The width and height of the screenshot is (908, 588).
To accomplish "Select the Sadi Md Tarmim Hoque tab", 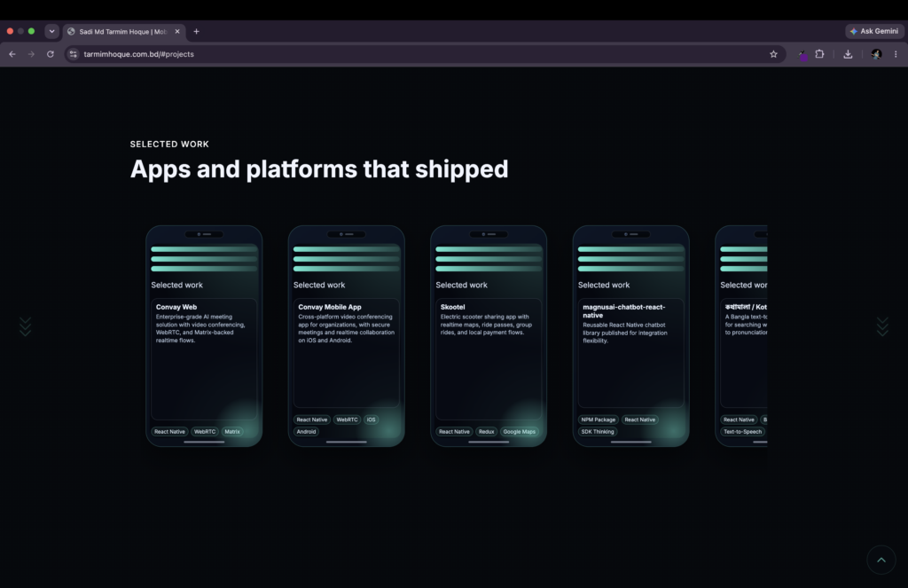I will point(123,31).
